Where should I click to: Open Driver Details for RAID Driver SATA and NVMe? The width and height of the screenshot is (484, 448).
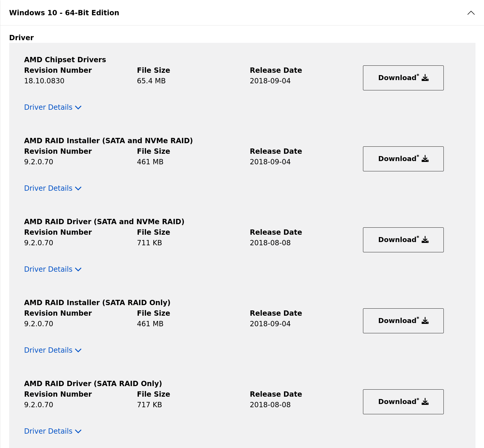pyautogui.click(x=48, y=269)
